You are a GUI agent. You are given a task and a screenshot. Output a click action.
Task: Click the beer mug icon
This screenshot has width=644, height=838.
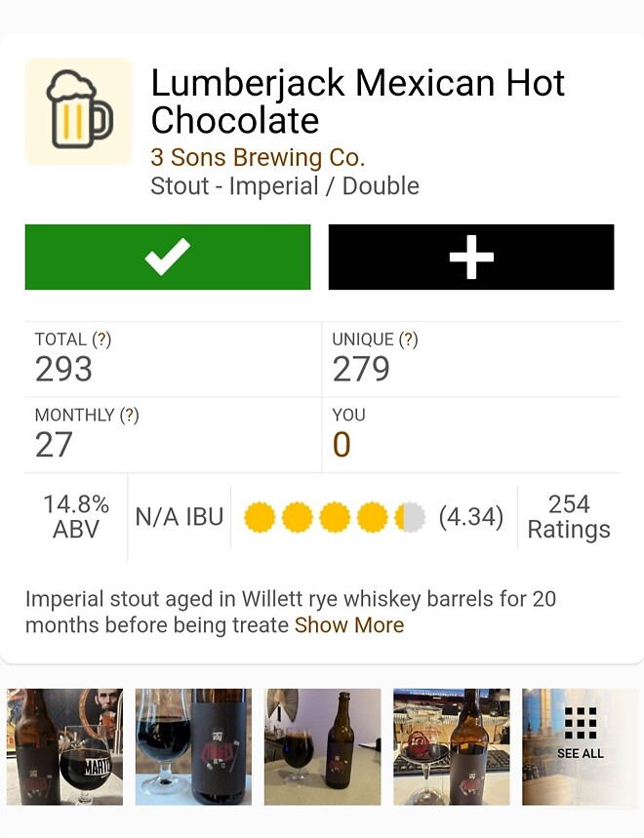[78, 111]
